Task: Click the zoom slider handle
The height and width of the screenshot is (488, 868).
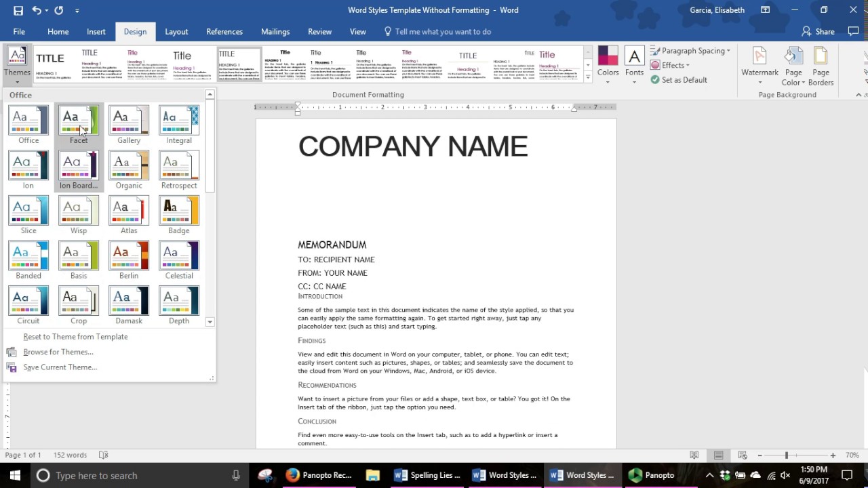Action: [x=787, y=455]
